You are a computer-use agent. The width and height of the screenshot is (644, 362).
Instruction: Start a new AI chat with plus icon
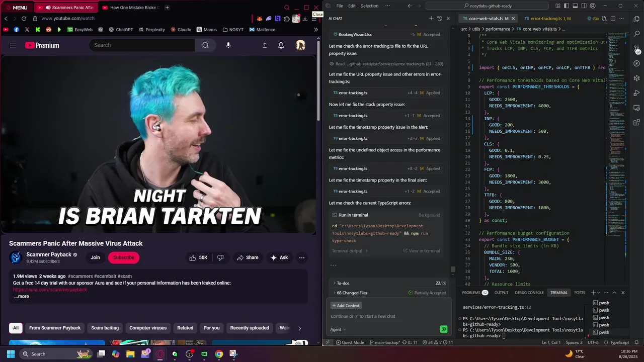[431, 19]
